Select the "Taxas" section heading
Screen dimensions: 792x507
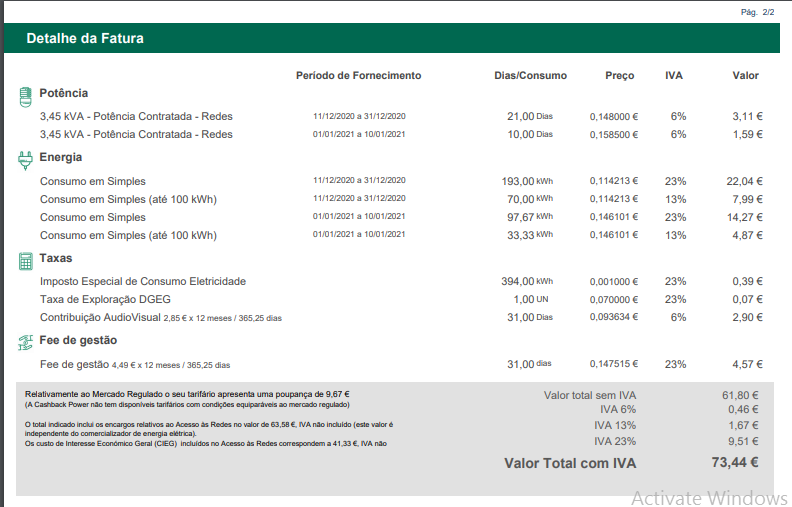[x=56, y=258]
